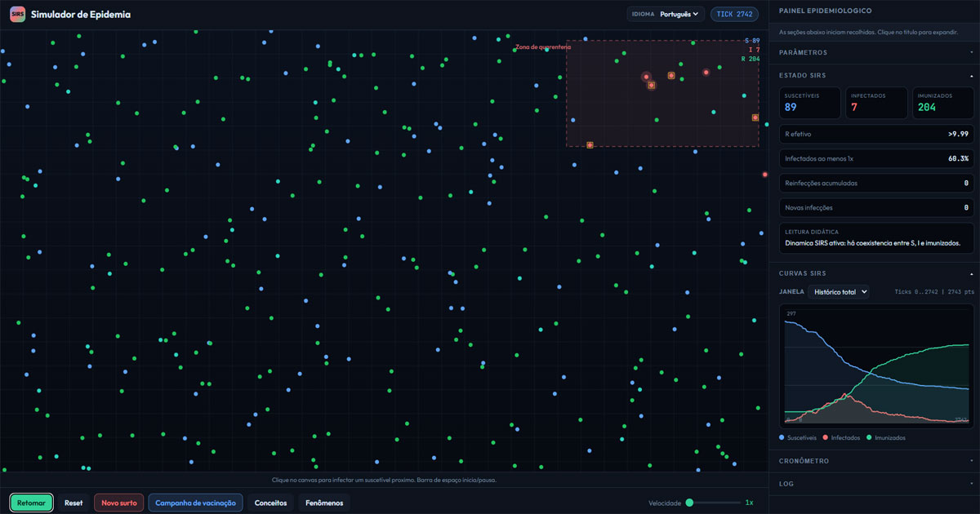
Task: Click the Infectados legend dot
Action: 826,438
